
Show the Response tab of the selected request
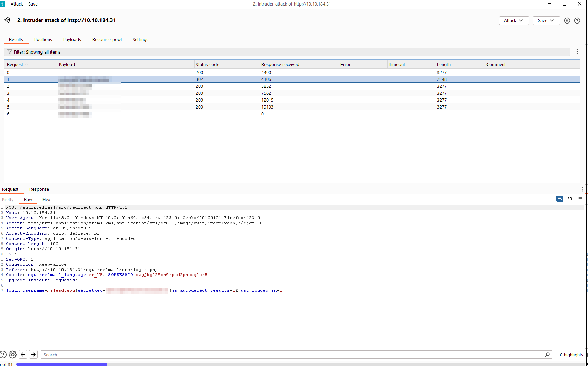point(39,189)
